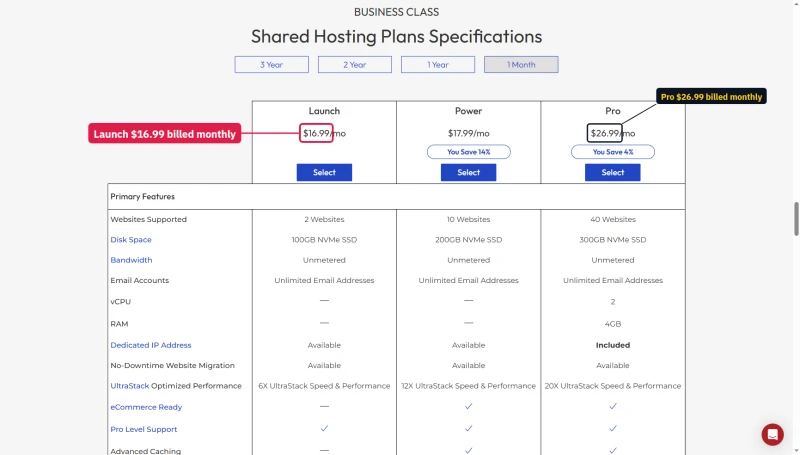Click the 20X UltraStack Speed & Performance cell

pos(613,386)
